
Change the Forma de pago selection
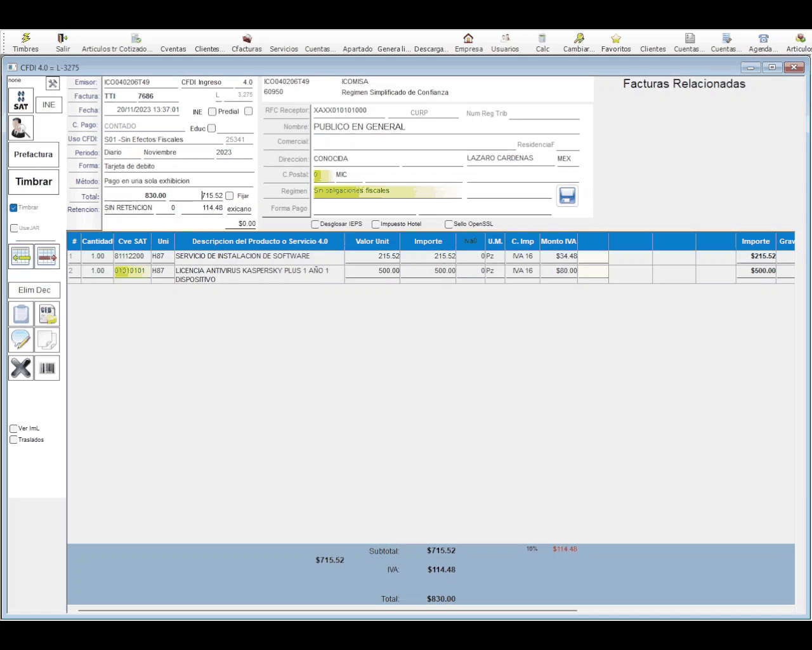[x=178, y=166]
